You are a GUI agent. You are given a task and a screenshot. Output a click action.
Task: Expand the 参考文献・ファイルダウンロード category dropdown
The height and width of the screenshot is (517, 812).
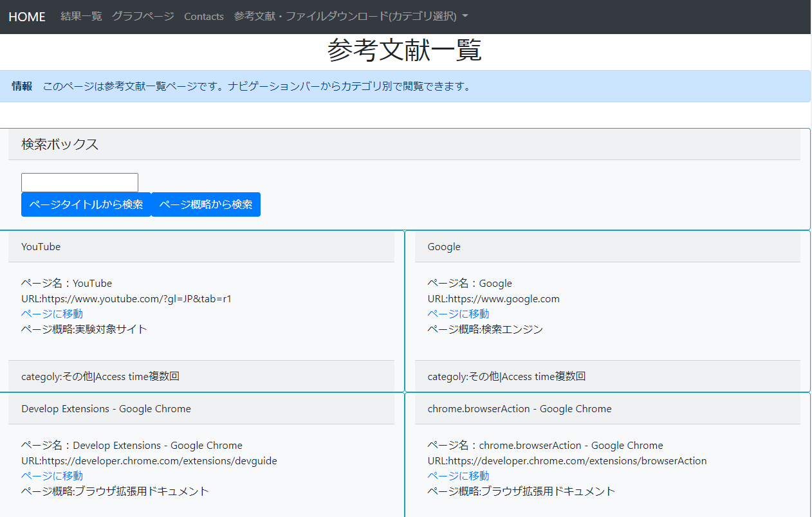pos(351,16)
